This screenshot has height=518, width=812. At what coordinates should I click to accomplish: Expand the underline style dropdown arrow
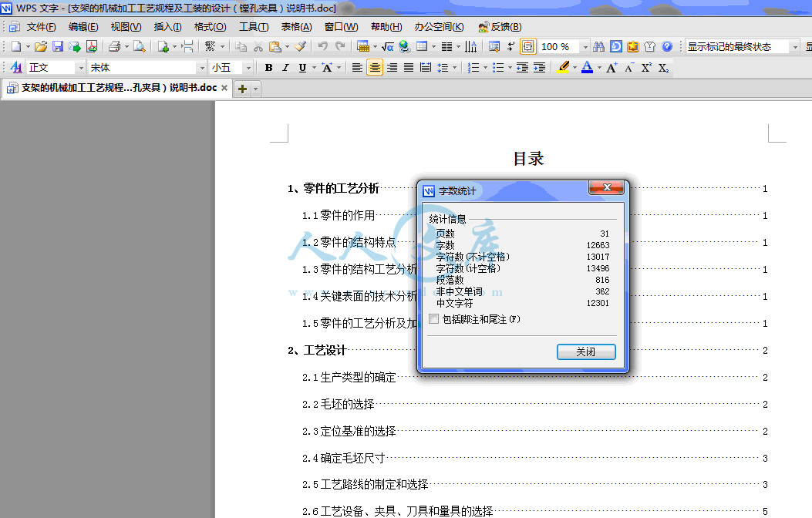click(x=314, y=68)
